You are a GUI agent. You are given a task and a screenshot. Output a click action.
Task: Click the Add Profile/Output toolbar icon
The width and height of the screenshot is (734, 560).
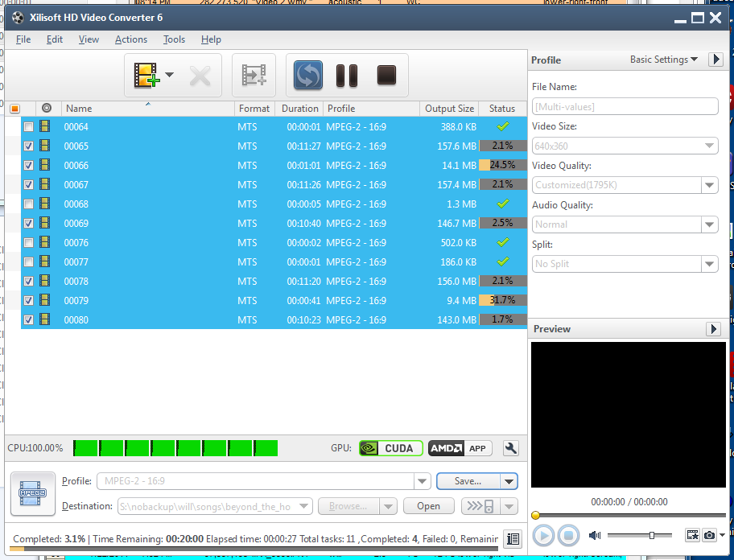[x=254, y=76]
